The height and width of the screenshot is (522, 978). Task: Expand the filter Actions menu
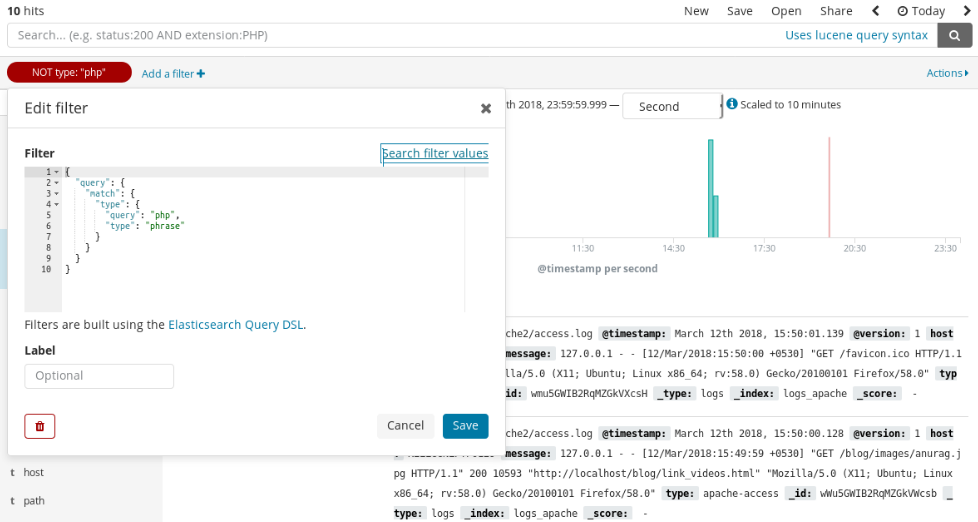(947, 73)
